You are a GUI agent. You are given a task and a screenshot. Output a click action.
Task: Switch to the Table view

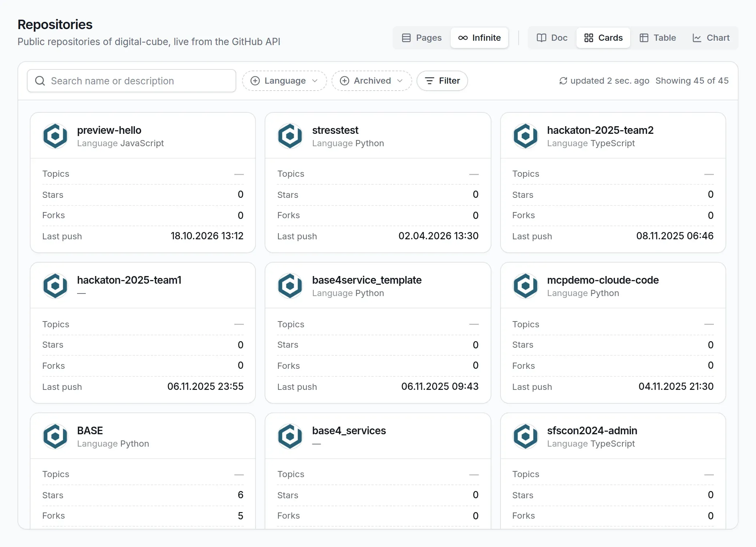coord(658,38)
